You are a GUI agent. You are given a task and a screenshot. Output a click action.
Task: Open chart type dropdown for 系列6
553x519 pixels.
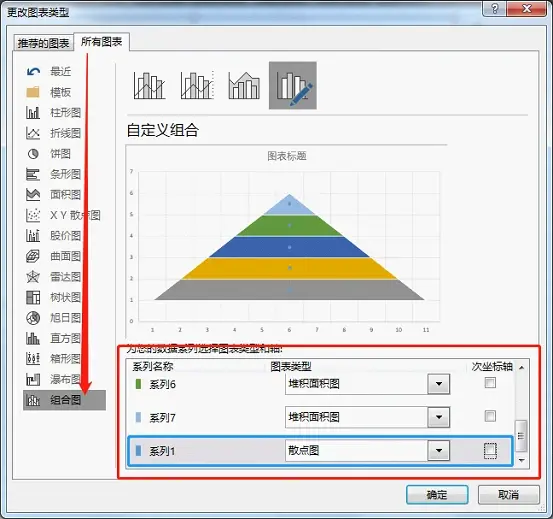click(x=439, y=384)
